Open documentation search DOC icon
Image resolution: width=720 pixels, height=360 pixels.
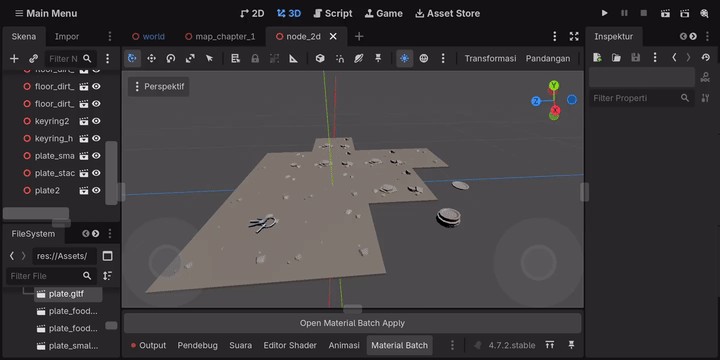(x=705, y=77)
